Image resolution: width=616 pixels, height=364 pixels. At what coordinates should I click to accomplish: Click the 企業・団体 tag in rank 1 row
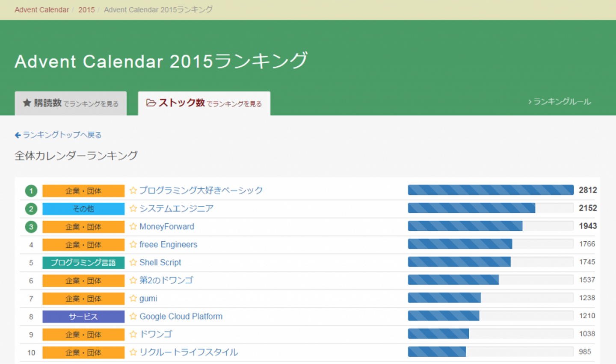click(83, 191)
